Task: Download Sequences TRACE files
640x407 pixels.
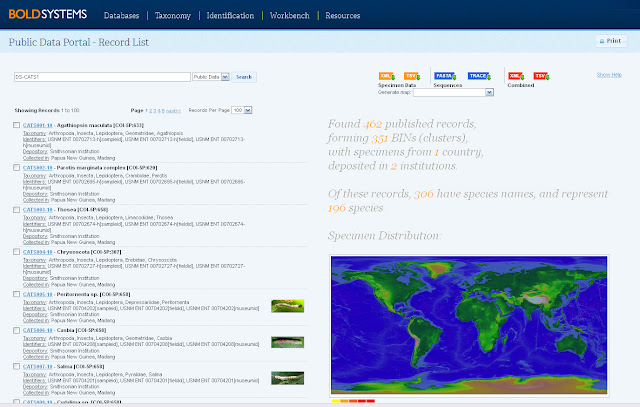Action: 479,76
